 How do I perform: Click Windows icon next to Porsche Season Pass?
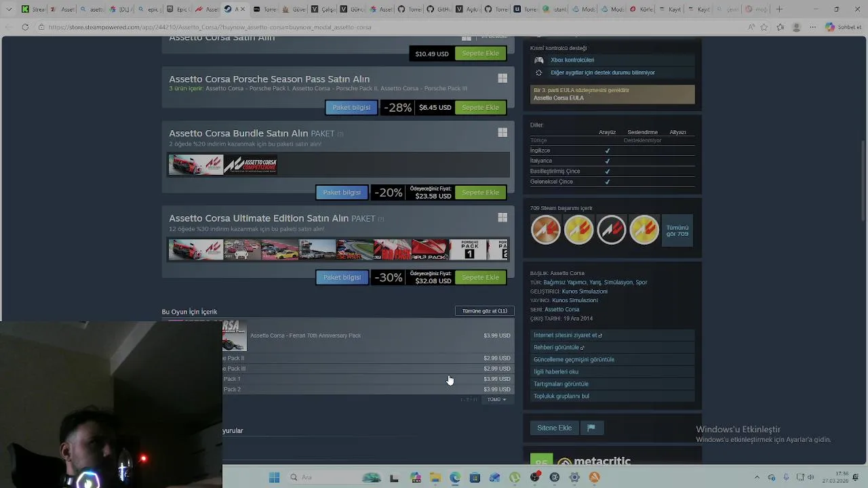tap(502, 79)
